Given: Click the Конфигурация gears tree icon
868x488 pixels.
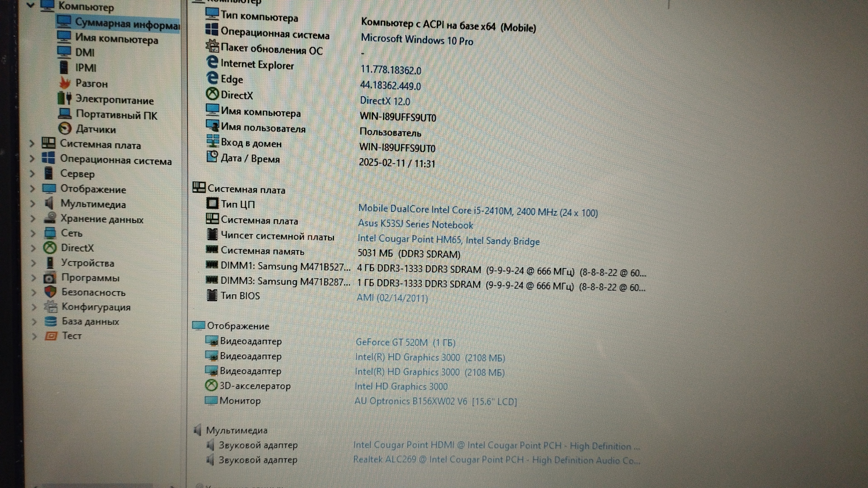Looking at the screenshot, I should point(51,306).
